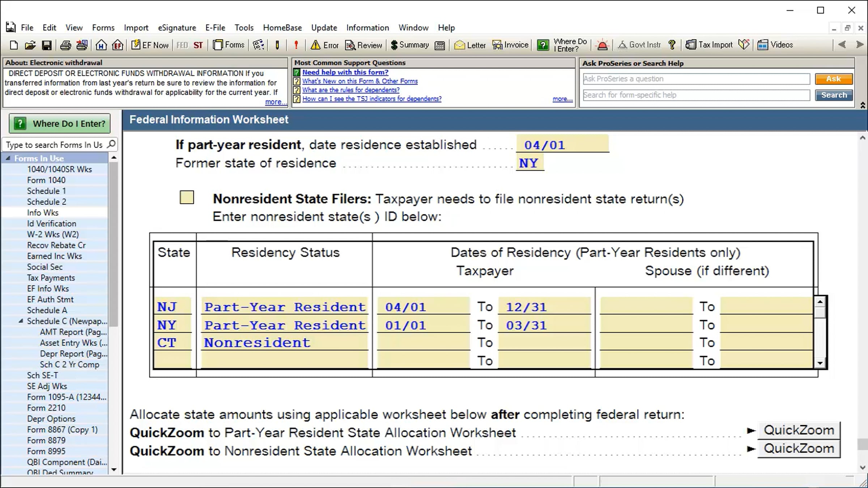Open the Forms bar

(229, 45)
